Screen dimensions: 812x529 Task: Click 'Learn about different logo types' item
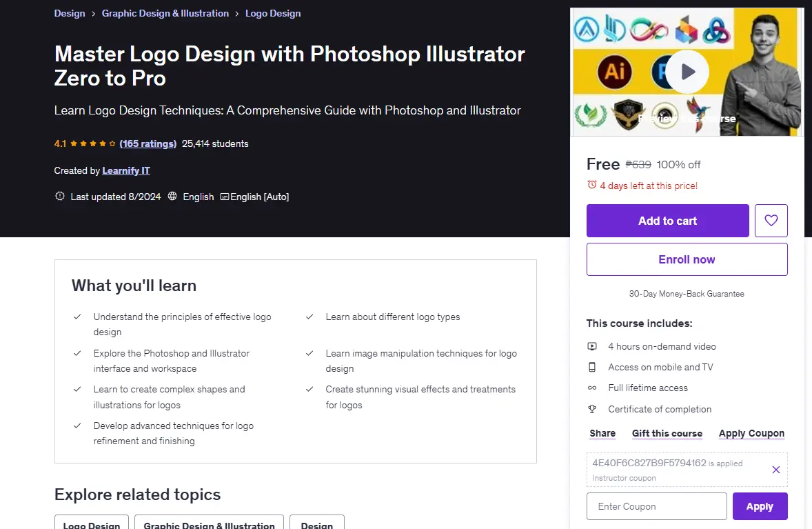pos(392,317)
